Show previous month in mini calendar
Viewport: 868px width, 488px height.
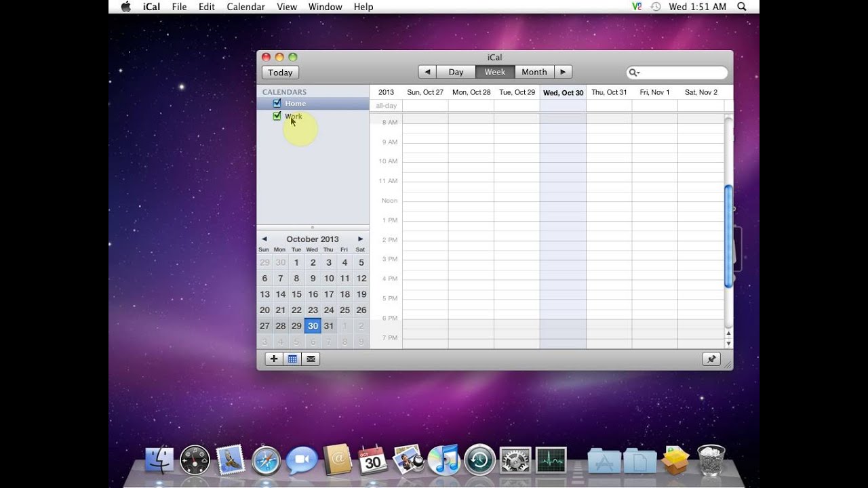(x=264, y=239)
